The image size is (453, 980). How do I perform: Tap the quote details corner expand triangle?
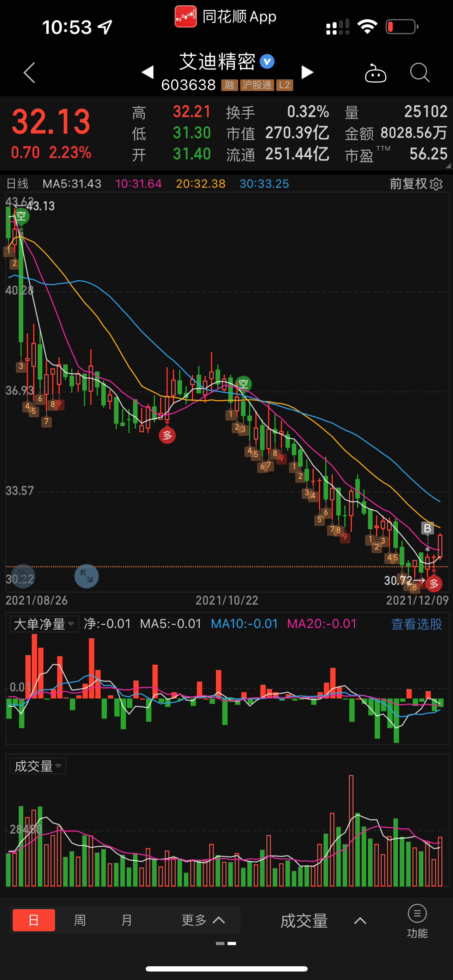pyautogui.click(x=448, y=165)
